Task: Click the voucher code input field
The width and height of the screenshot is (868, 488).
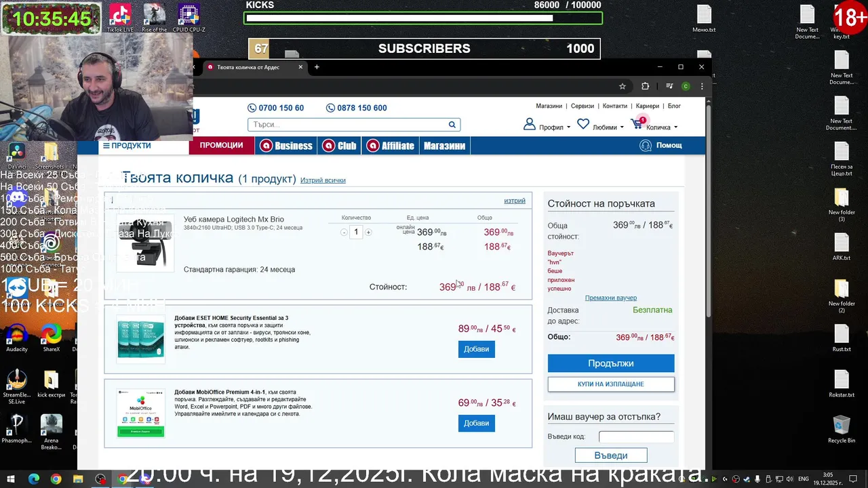Action: tap(636, 437)
